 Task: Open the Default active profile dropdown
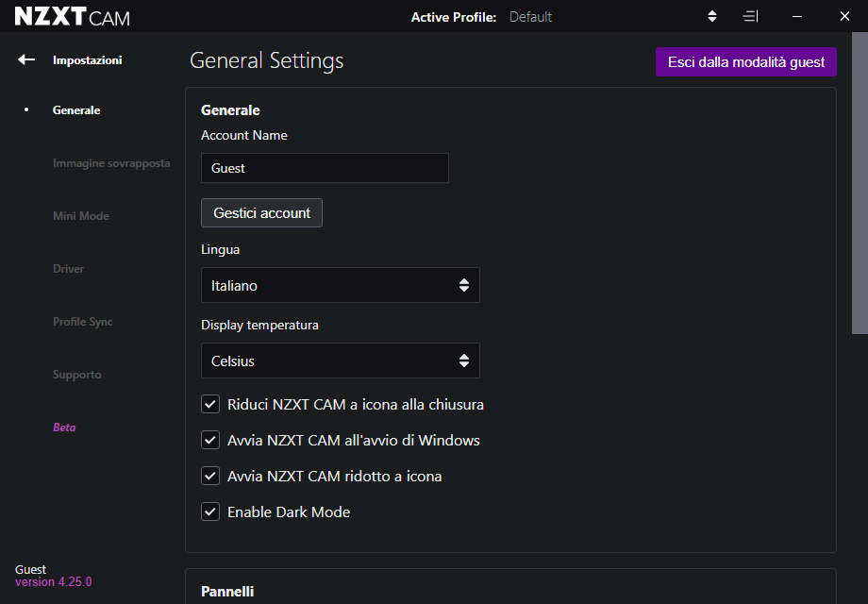point(531,17)
